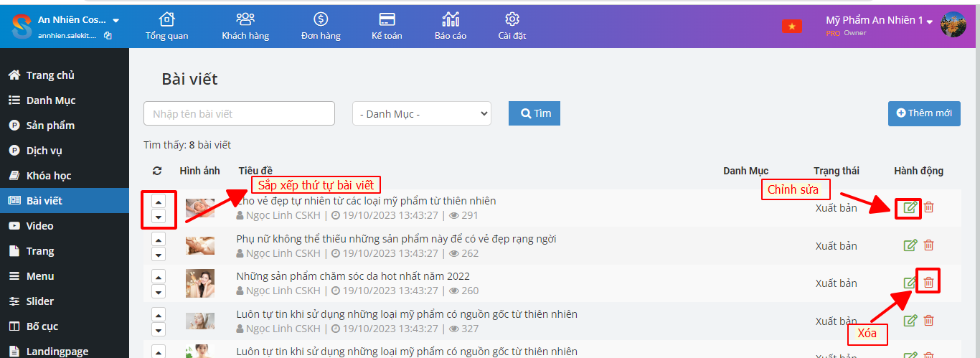This screenshot has width=980, height=358.
Task: Click the refresh icon in table header
Action: 157,171
